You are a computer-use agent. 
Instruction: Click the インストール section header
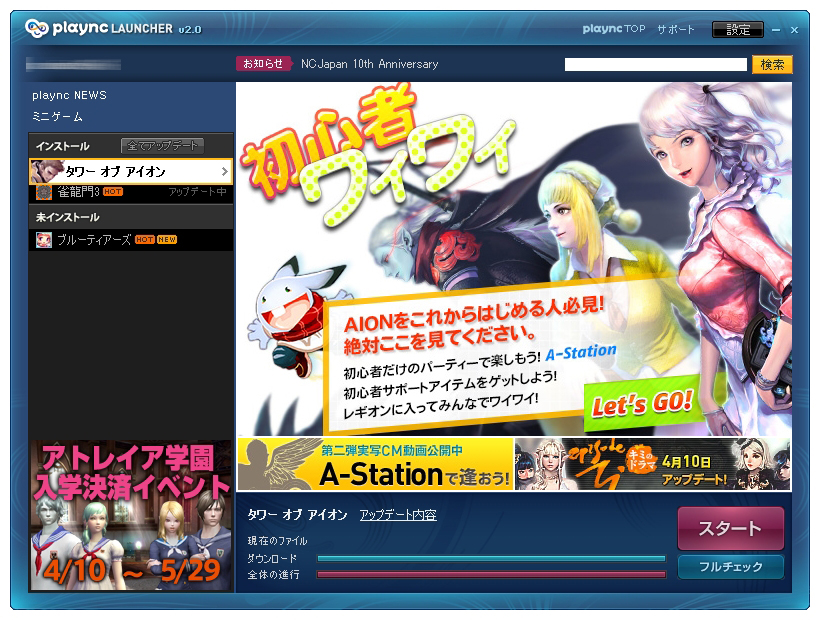tap(62, 146)
